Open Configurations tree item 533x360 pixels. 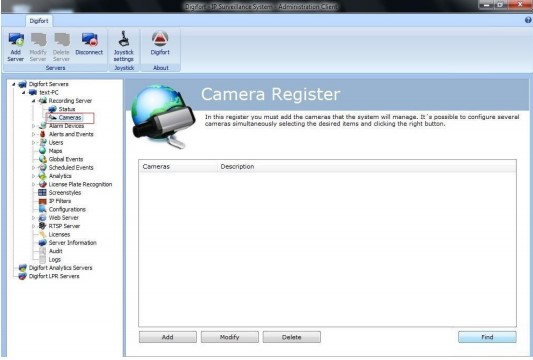click(67, 209)
